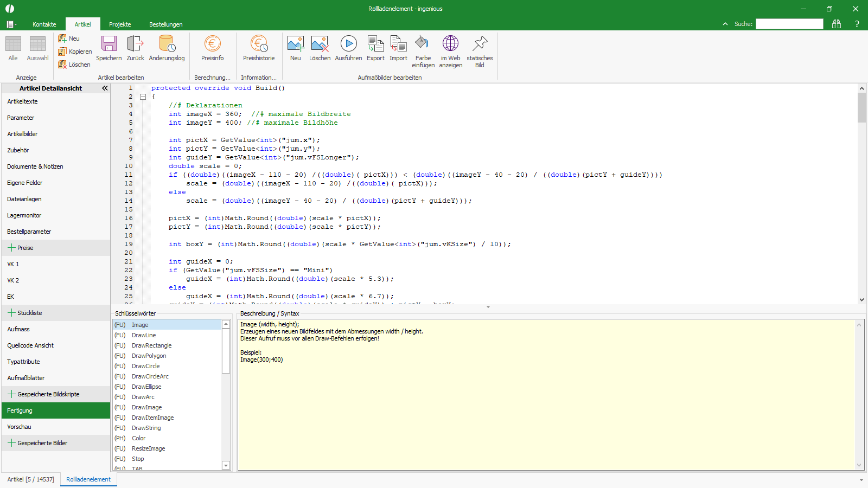Select the Artikel [5 / 14537] tab
868x488 pixels.
pos(31,479)
